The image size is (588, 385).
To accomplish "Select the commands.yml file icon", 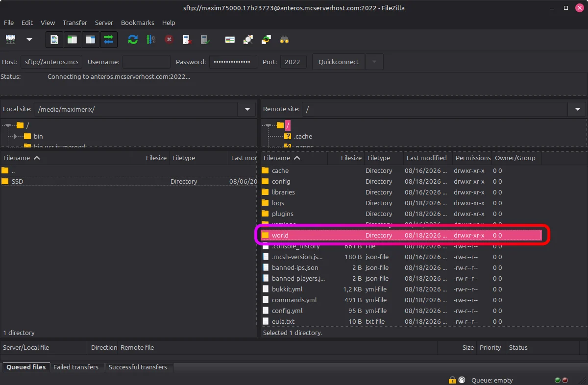I will (x=266, y=300).
